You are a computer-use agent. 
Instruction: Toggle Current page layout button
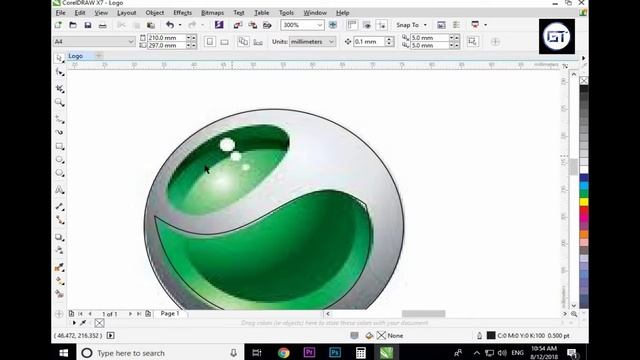258,42
